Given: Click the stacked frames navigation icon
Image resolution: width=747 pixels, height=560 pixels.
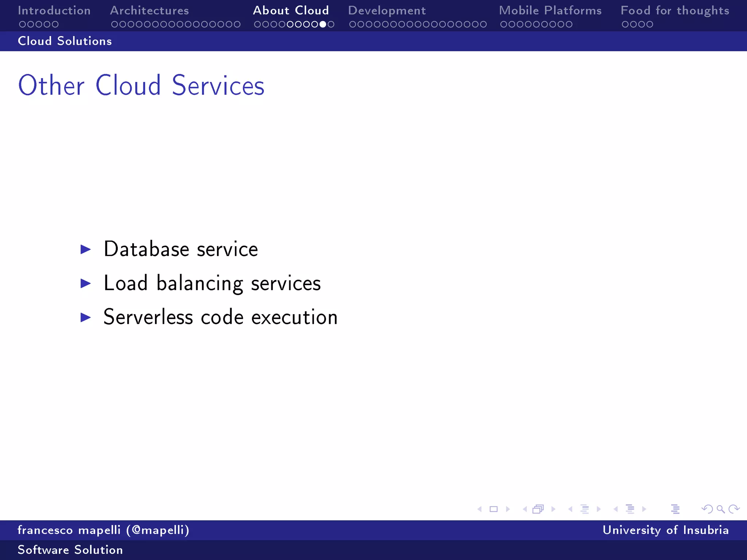Looking at the screenshot, I should click(538, 509).
